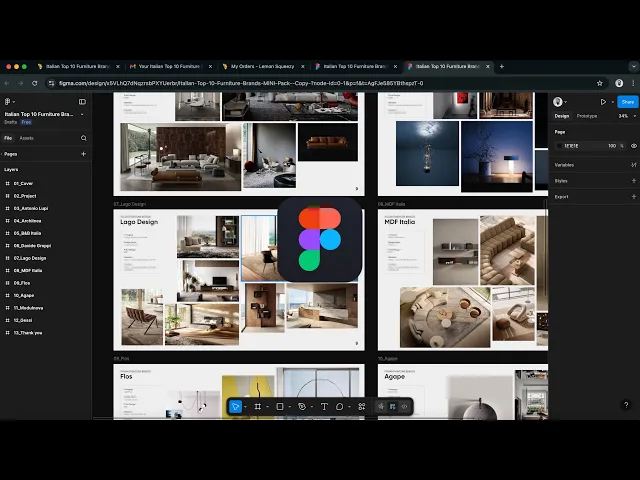Switch to the File tab
This screenshot has height=480, width=640.
(8, 138)
